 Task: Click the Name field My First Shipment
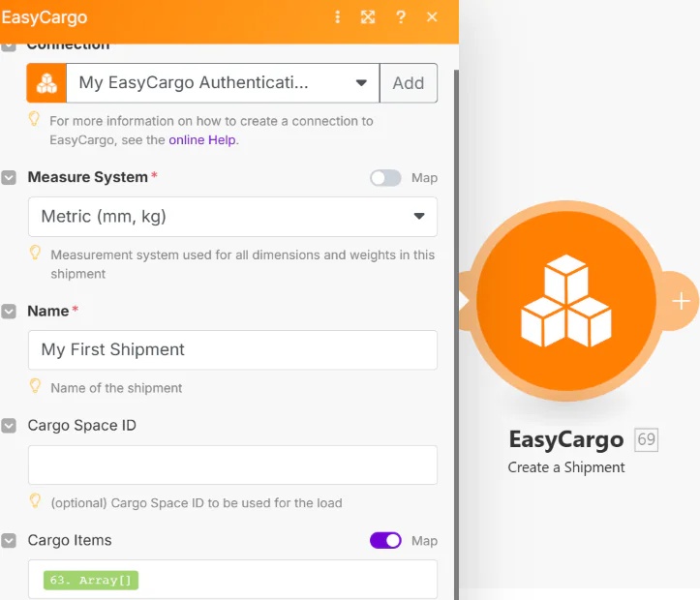point(232,349)
